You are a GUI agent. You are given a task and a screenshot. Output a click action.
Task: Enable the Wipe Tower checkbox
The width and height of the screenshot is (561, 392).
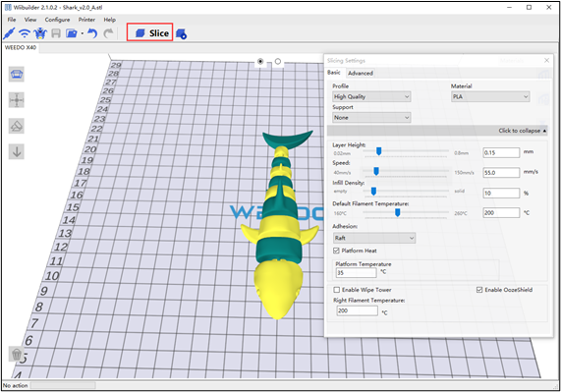pyautogui.click(x=336, y=290)
